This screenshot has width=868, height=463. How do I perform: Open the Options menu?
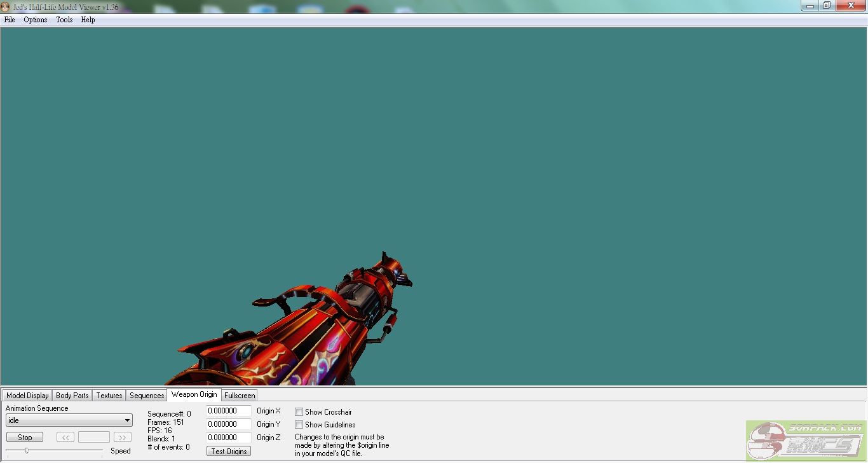(36, 20)
